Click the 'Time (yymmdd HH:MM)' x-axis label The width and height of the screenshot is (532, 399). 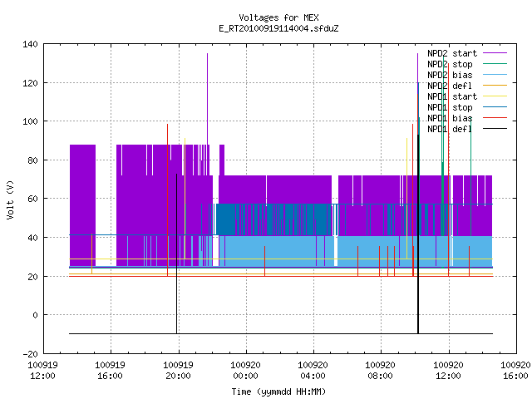coord(278,392)
